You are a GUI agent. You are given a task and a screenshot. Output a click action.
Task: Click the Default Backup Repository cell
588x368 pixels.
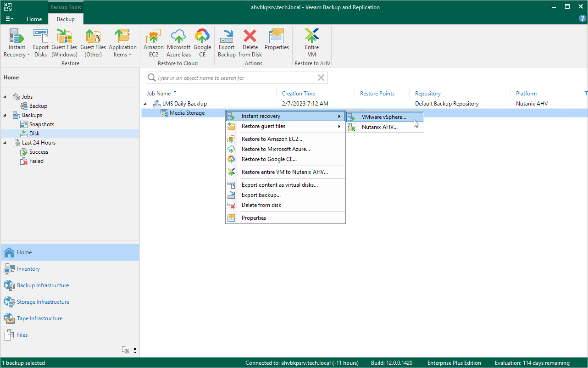click(447, 104)
